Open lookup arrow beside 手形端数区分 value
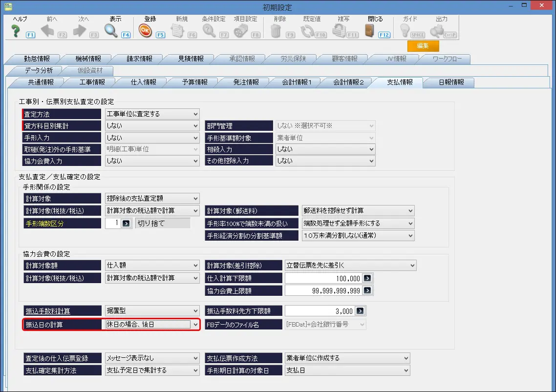556x392 pixels. pyautogui.click(x=126, y=224)
